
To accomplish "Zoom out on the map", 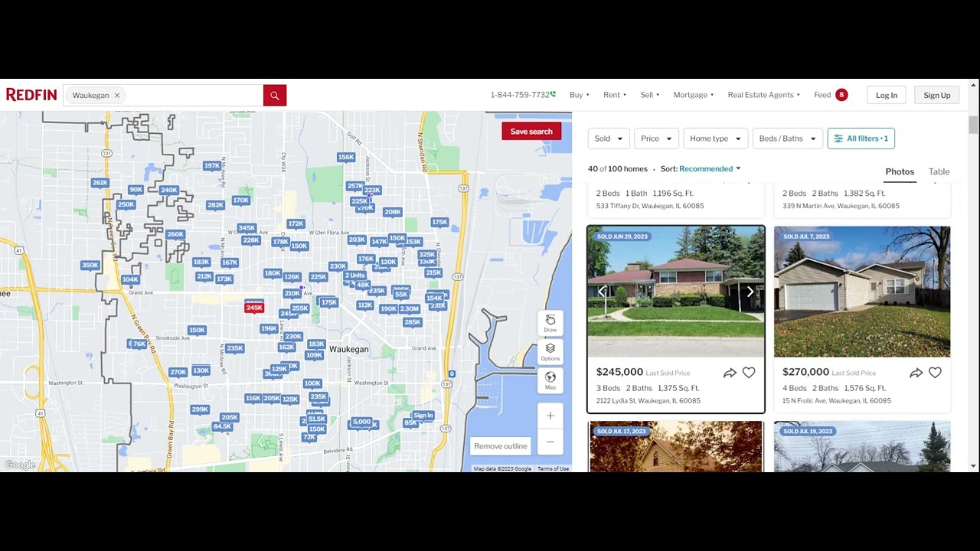I will [550, 442].
